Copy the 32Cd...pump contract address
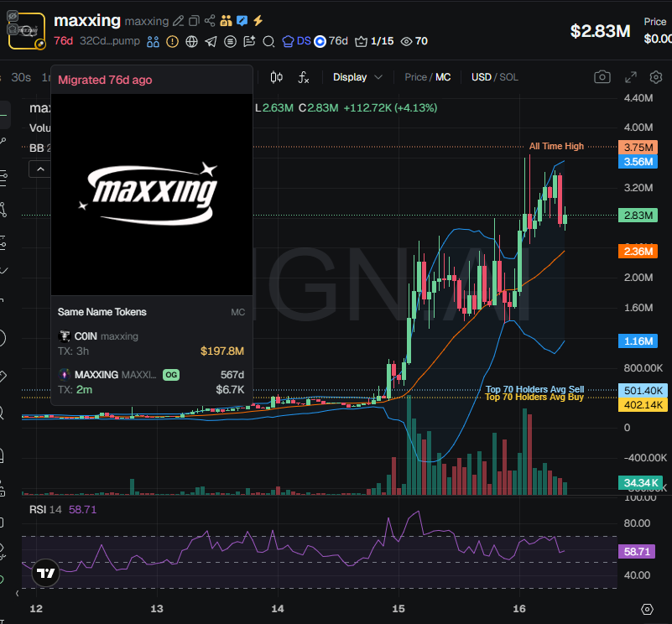Viewport: 672px width, 624px height. pyautogui.click(x=110, y=41)
